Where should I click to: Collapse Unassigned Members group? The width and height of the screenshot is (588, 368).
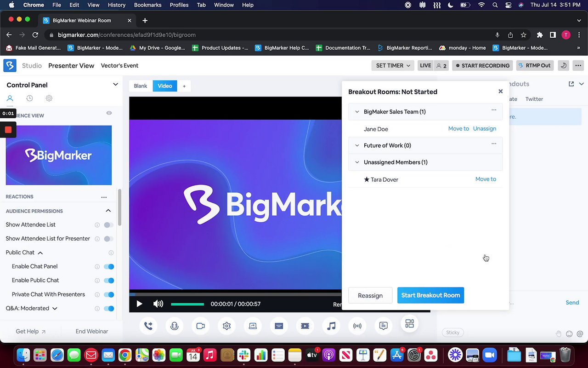tap(357, 162)
